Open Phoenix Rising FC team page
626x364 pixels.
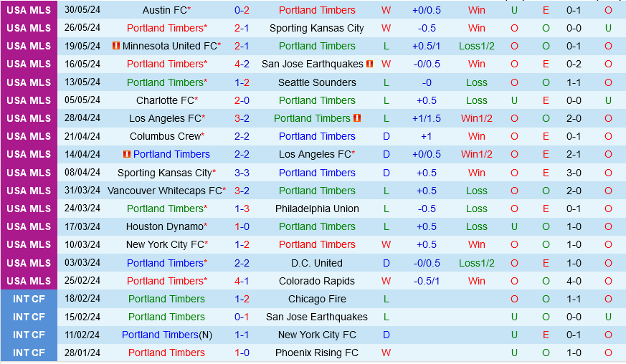click(317, 353)
